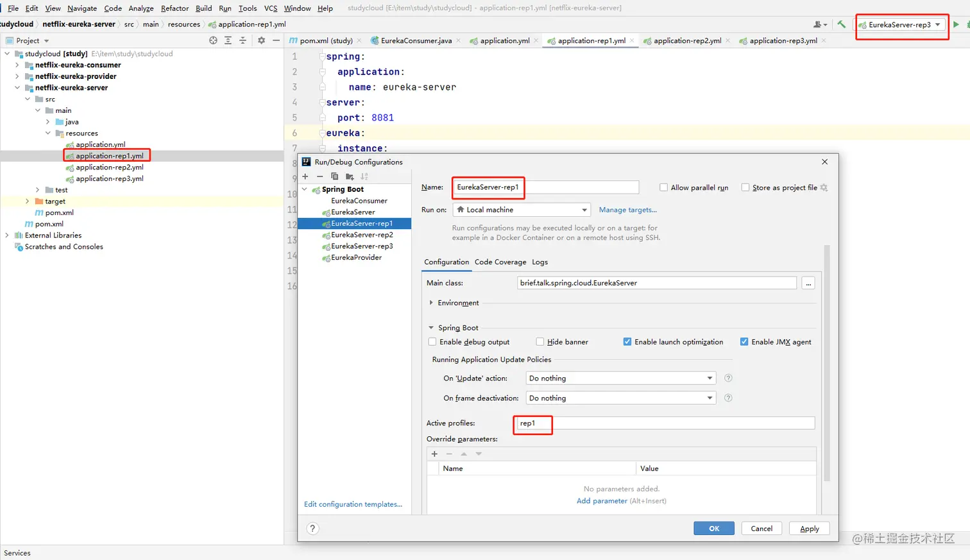Screen dimensions: 970x560
Task: Select EurekaServer-rep2 configuration in list
Action: pyautogui.click(x=362, y=235)
